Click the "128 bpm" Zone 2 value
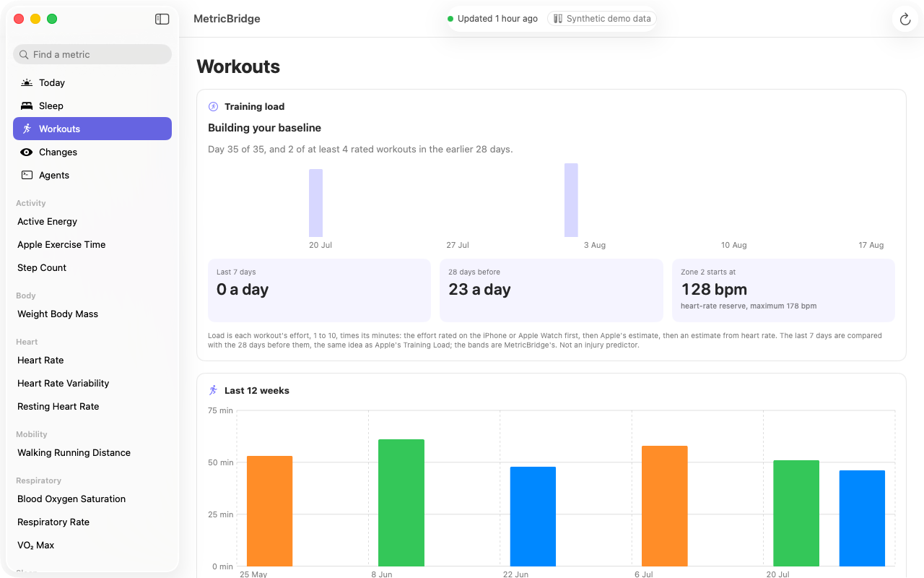Screen dimensions: 924x578 (x=714, y=290)
